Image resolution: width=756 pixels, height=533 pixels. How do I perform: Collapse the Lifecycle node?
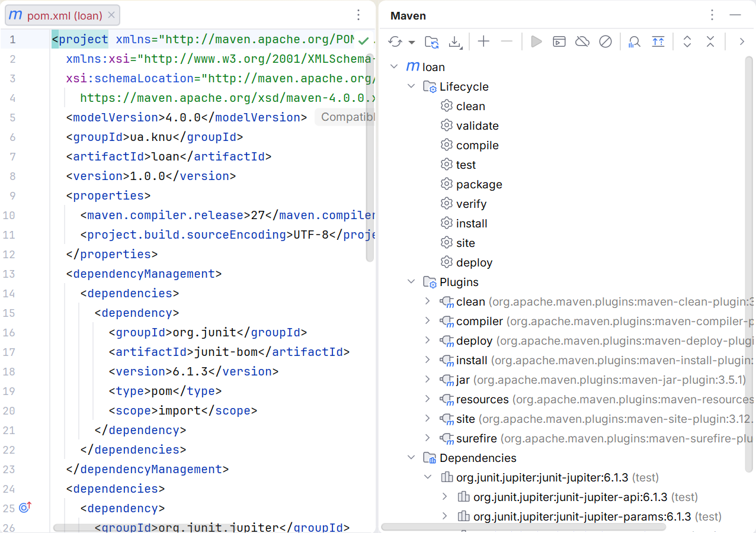click(x=411, y=86)
